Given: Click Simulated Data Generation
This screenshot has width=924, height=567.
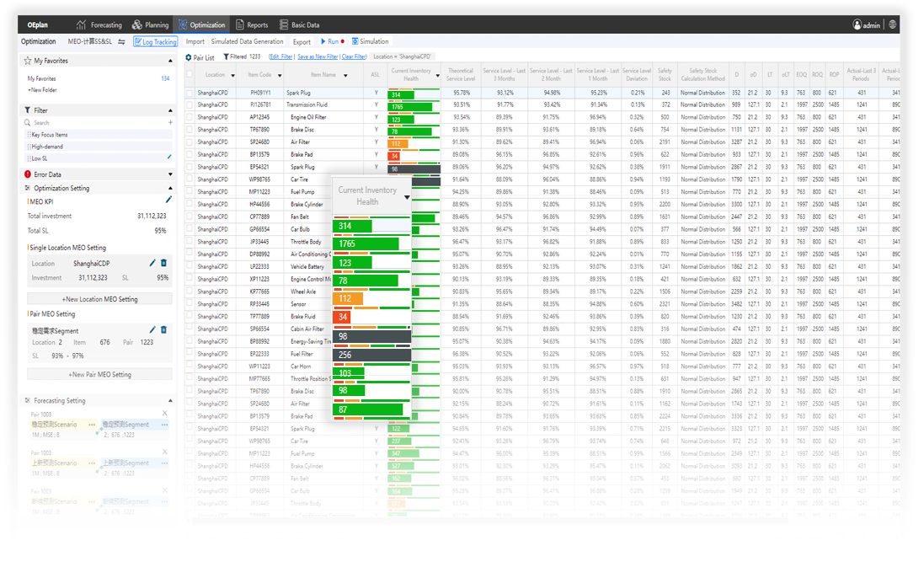Looking at the screenshot, I should click(247, 41).
